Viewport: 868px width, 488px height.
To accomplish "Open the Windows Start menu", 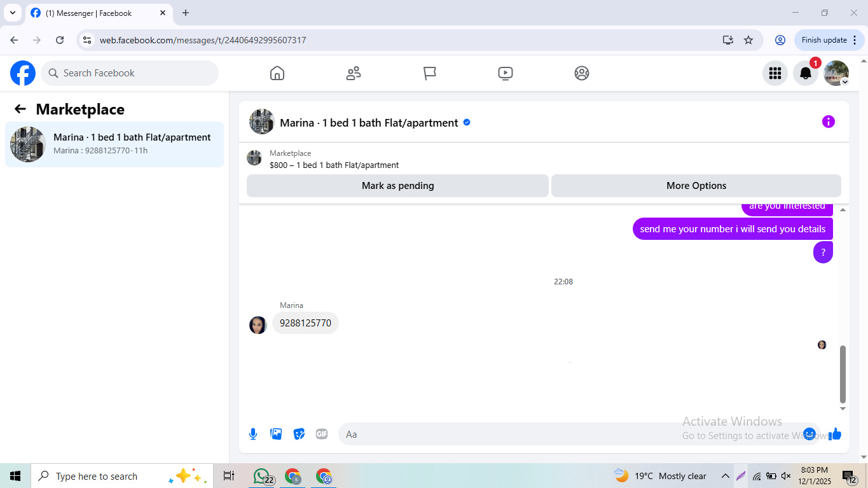I will [15, 476].
